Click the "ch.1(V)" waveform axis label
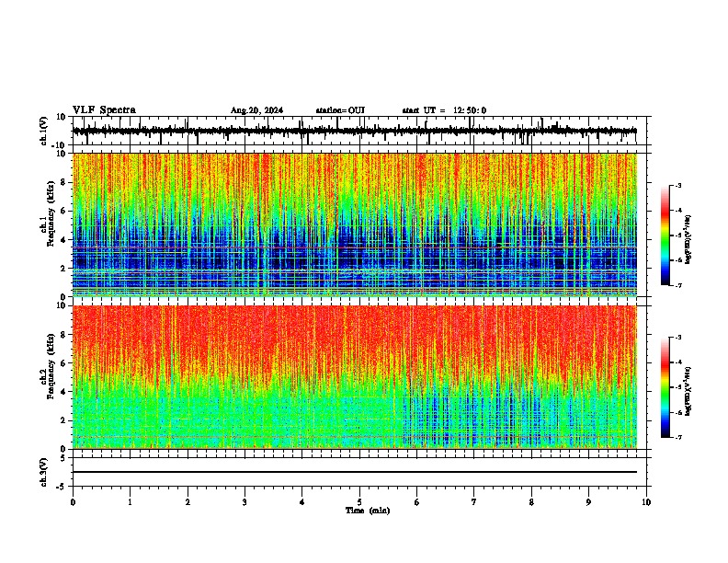 pyautogui.click(x=44, y=131)
